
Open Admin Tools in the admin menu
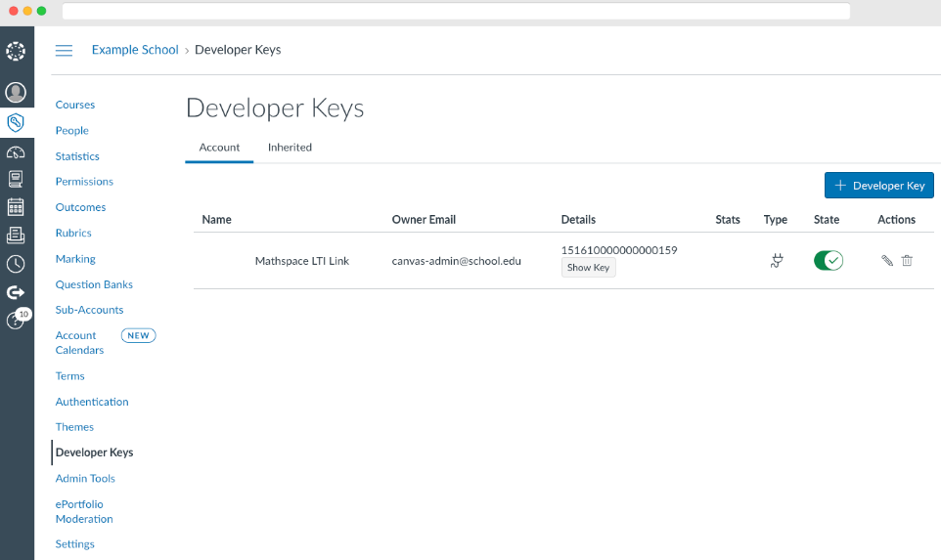pos(85,479)
